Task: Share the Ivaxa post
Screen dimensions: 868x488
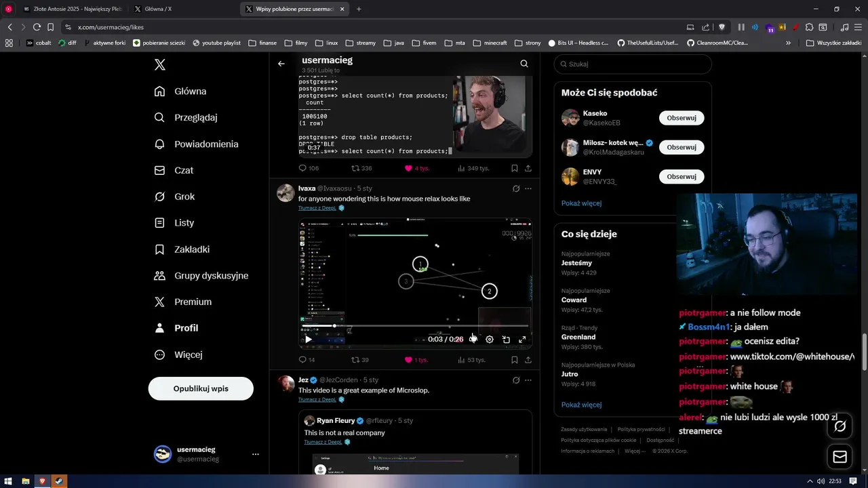Action: point(528,360)
